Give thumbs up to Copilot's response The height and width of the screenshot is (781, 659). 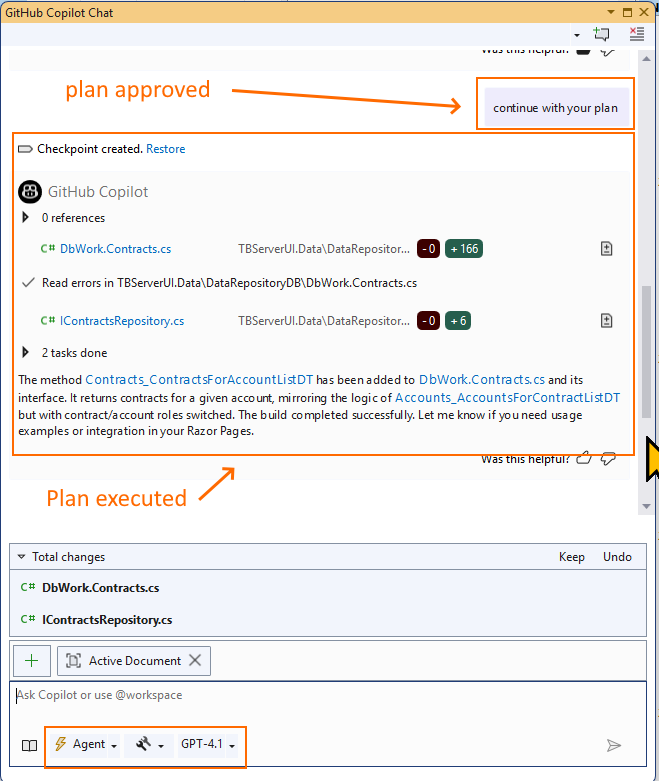coord(584,459)
